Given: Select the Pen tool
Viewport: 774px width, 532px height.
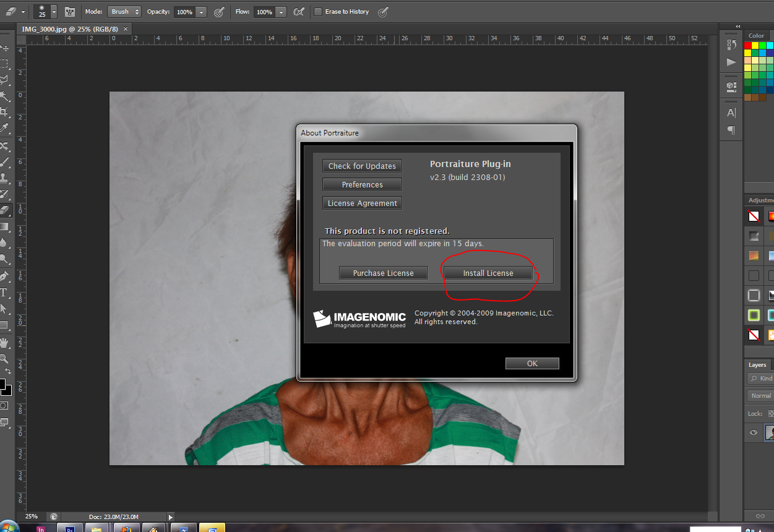Looking at the screenshot, I should [4, 276].
